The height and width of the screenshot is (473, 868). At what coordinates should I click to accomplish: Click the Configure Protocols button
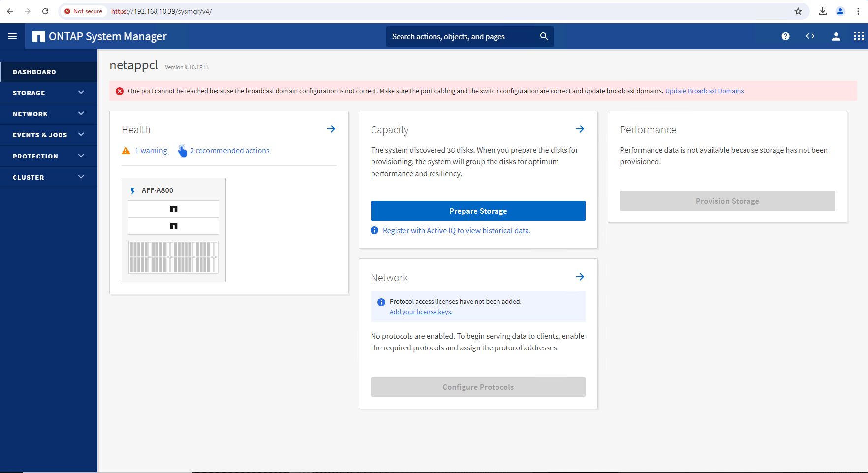478,387
